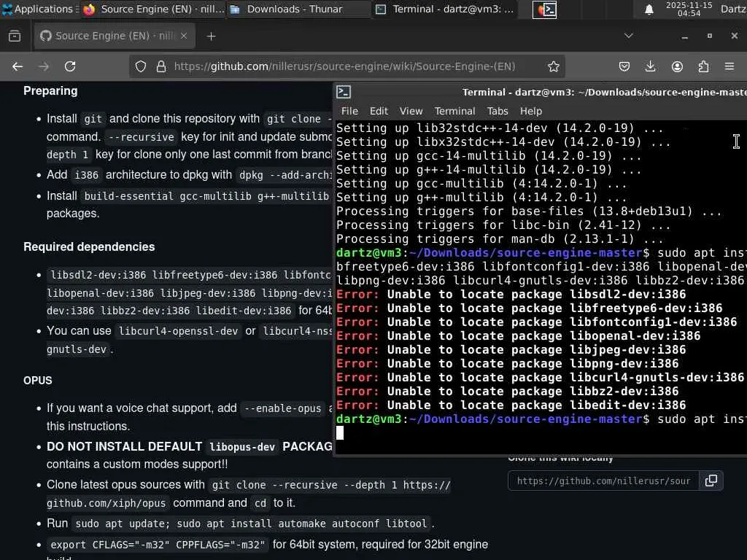Image resolution: width=747 pixels, height=560 pixels.
Task: Open the terminal Tabs menu
Action: [498, 111]
